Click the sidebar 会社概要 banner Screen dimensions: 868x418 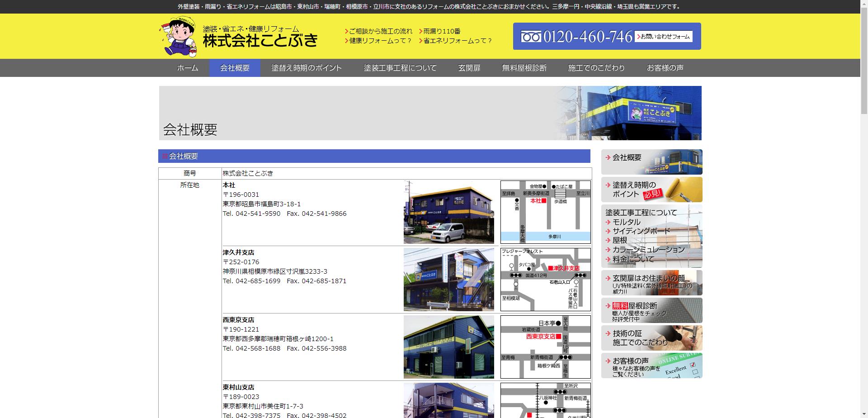651,162
